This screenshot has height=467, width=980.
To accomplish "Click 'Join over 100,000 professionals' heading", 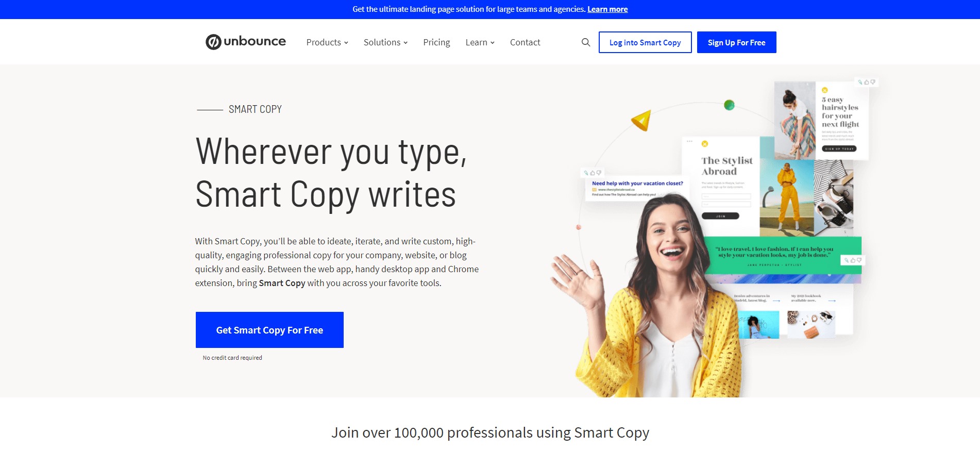I will tap(490, 432).
